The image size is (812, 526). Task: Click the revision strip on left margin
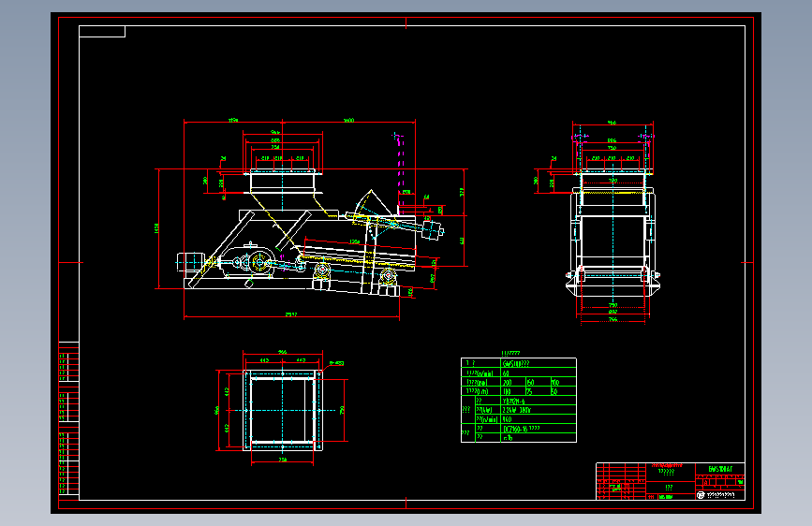coord(68,420)
